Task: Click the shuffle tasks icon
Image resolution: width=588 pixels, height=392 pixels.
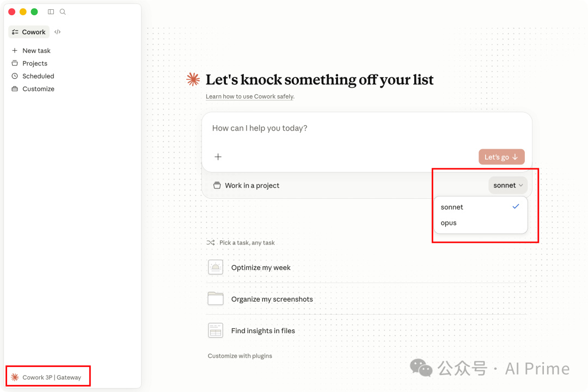Action: 211,243
